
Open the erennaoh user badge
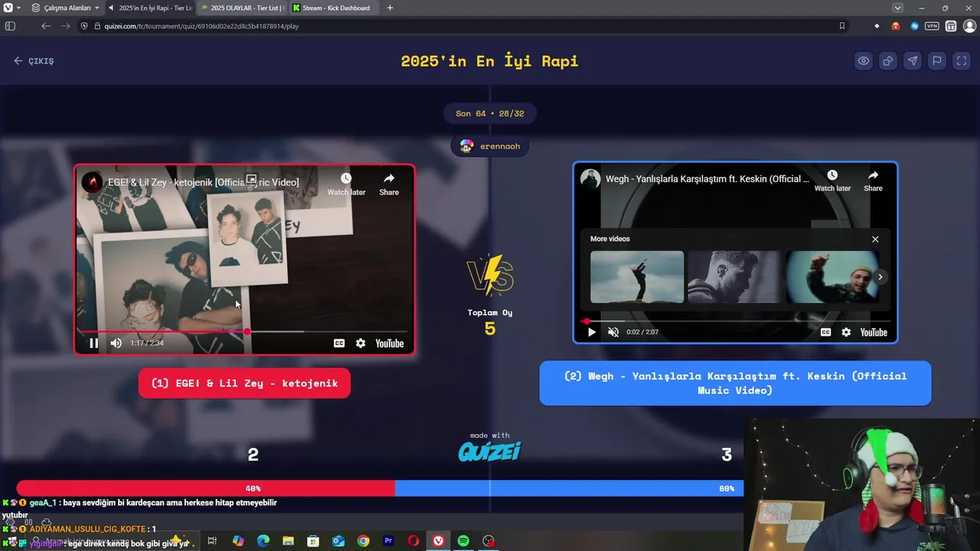click(x=490, y=146)
